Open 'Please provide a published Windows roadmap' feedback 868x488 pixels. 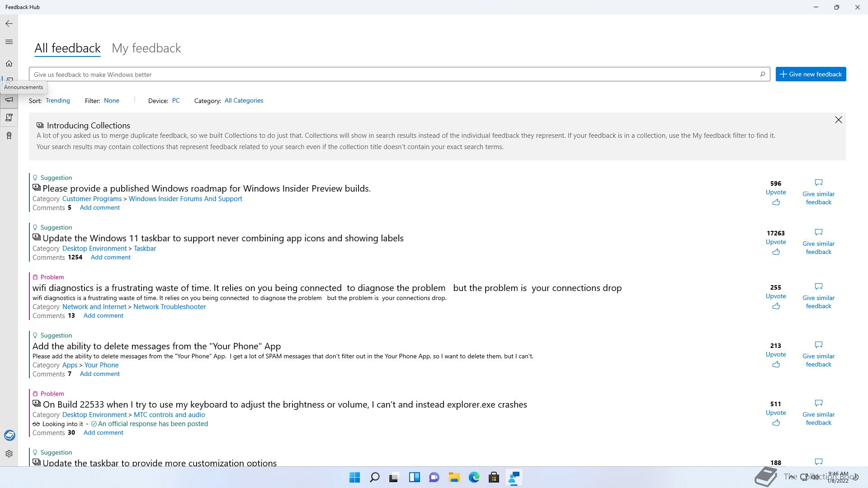click(207, 188)
